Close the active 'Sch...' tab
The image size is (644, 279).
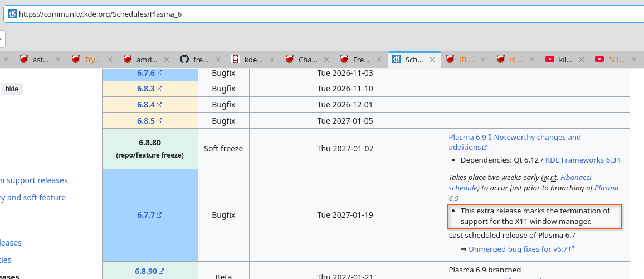(x=432, y=60)
